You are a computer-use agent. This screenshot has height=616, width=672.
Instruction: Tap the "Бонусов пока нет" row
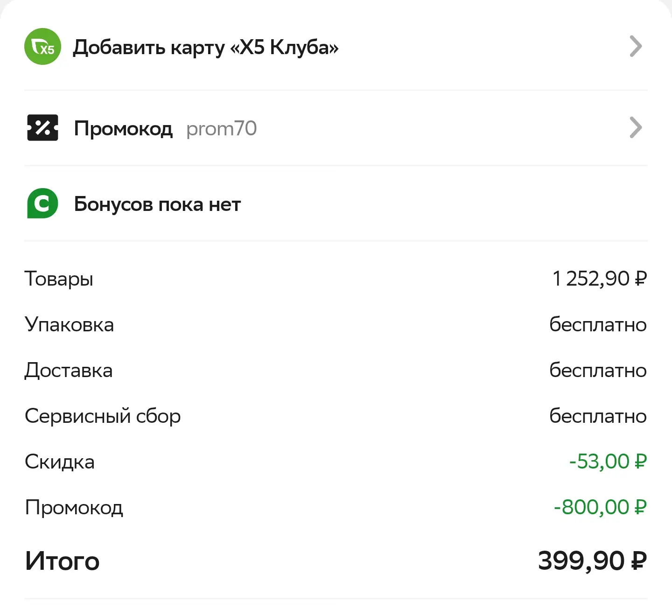(x=336, y=203)
